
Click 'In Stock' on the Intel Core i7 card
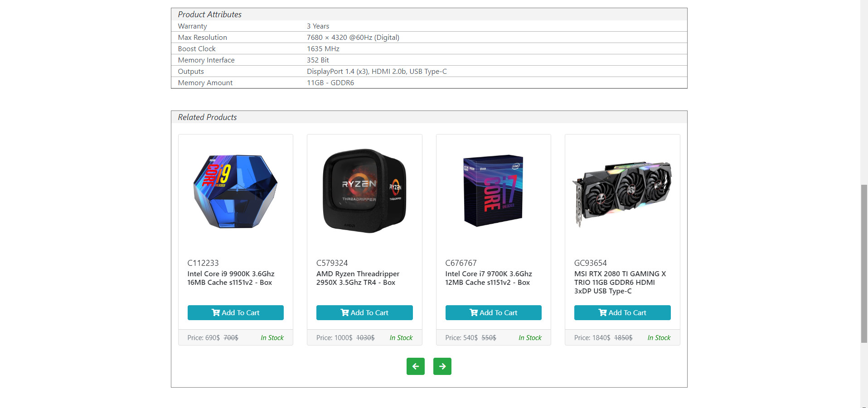530,338
